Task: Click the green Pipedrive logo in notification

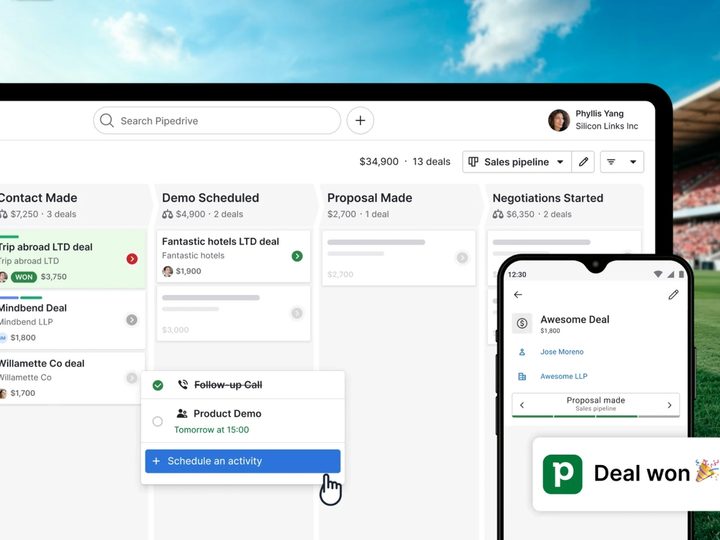Action: point(562,474)
